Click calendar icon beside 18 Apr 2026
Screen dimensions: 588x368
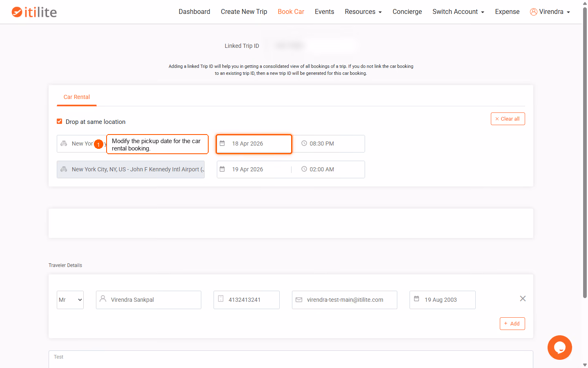point(222,143)
